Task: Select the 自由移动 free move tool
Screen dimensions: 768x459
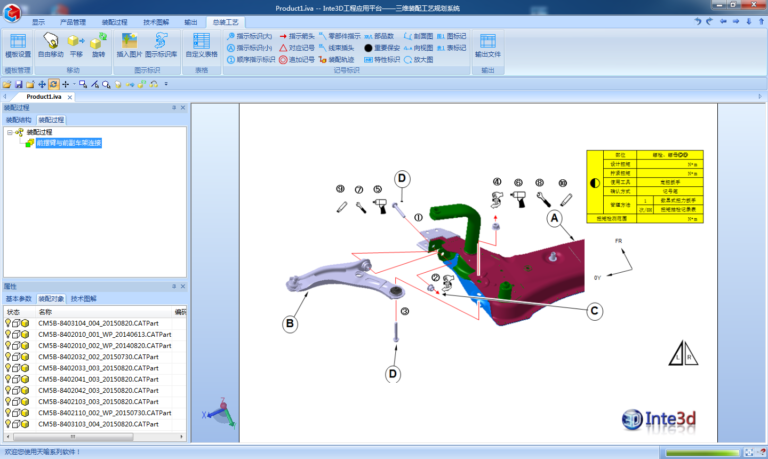Action: (x=50, y=45)
